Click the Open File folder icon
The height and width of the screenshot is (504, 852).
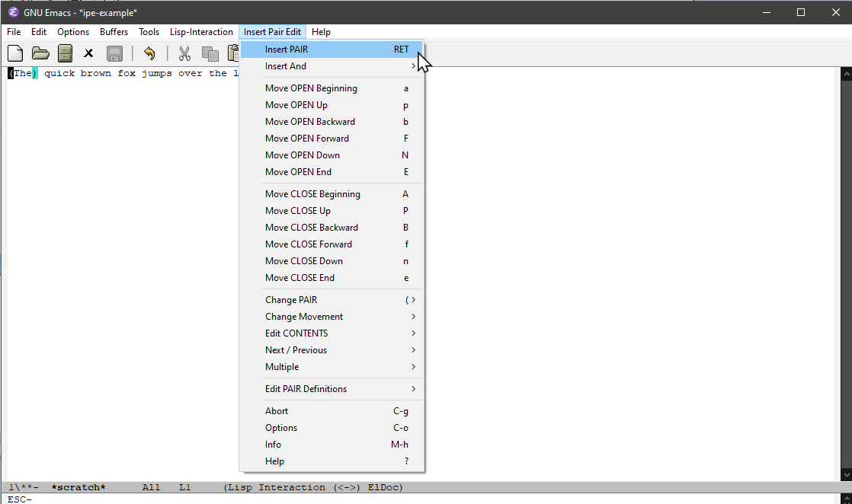coord(40,53)
